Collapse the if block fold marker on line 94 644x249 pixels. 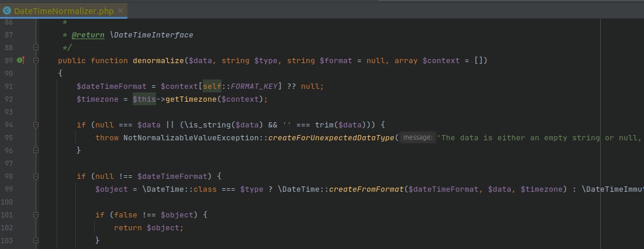[x=36, y=124]
